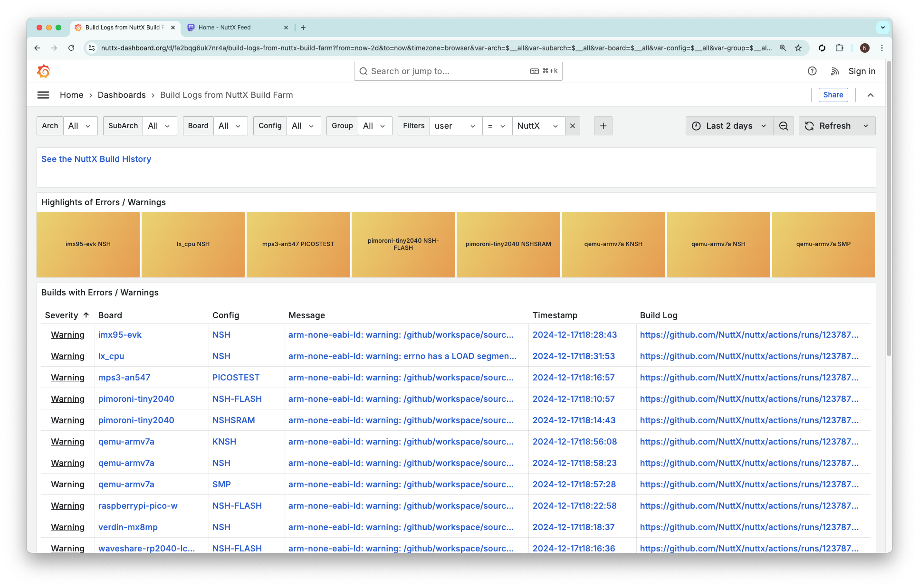Click the browser profile avatar N
919x588 pixels.
pyautogui.click(x=865, y=48)
